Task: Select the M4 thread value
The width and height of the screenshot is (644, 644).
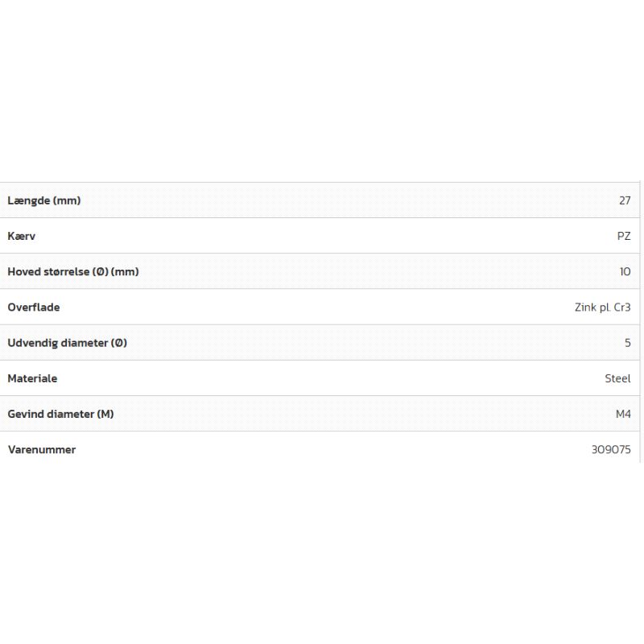Action: pos(623,414)
